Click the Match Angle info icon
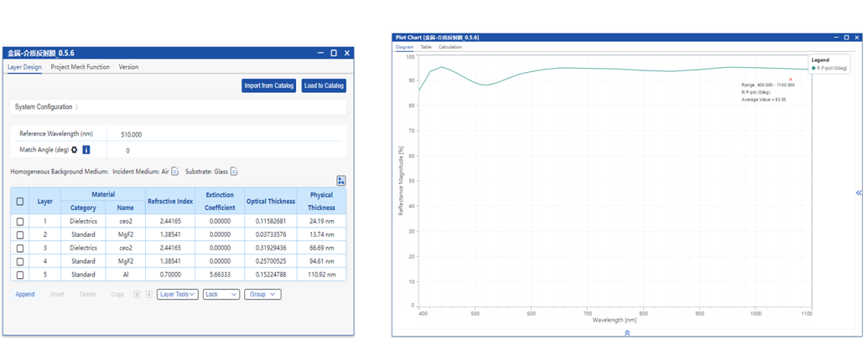The image size is (868, 340). tap(86, 150)
